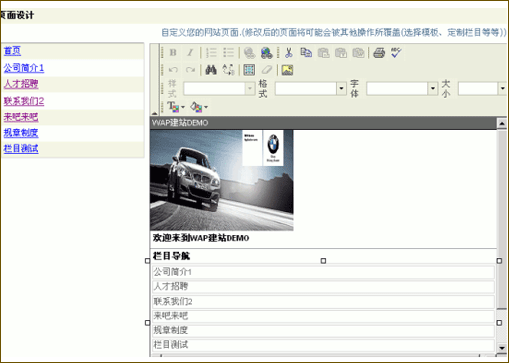Image resolution: width=509 pixels, height=363 pixels.
Task: Insert a bulleted list
Action: (229, 53)
